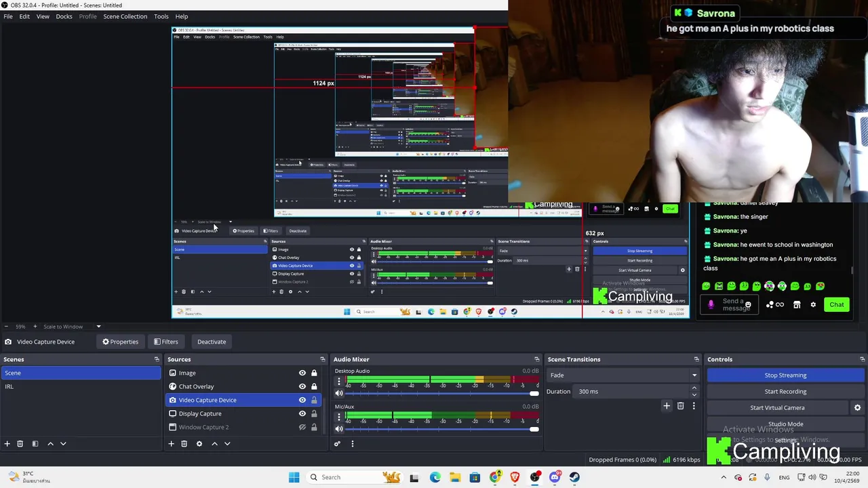
Task: Pop out the Audio Mixer dock
Action: pyautogui.click(x=536, y=359)
